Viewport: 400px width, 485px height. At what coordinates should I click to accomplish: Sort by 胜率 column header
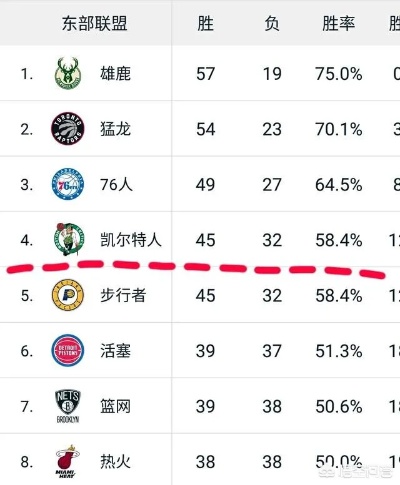pyautogui.click(x=338, y=23)
